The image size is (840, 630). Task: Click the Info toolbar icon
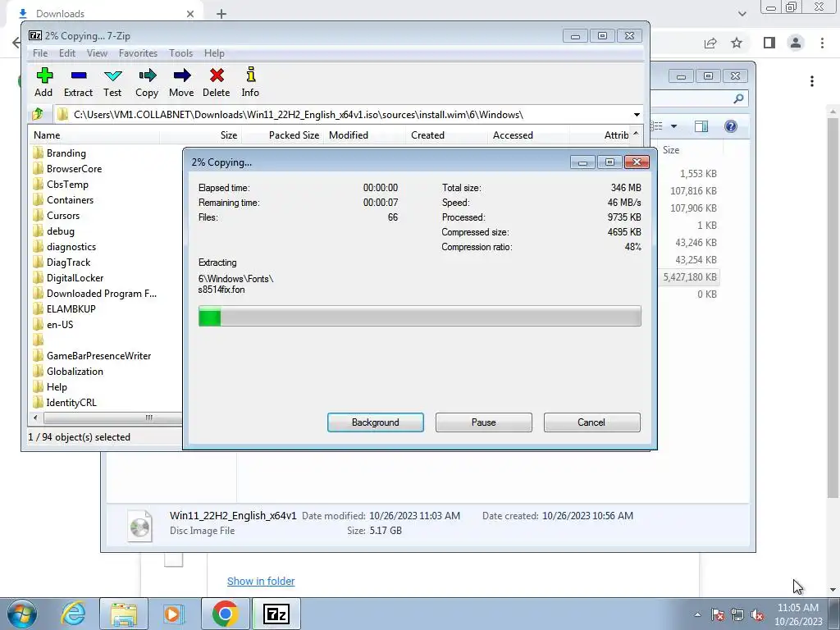[250, 82]
